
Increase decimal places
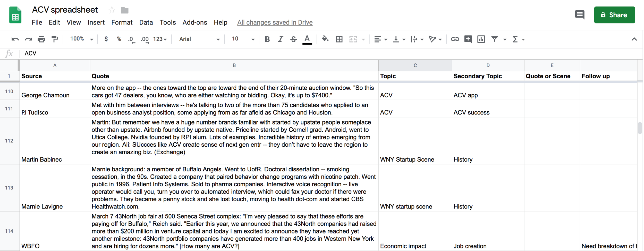coord(145,39)
